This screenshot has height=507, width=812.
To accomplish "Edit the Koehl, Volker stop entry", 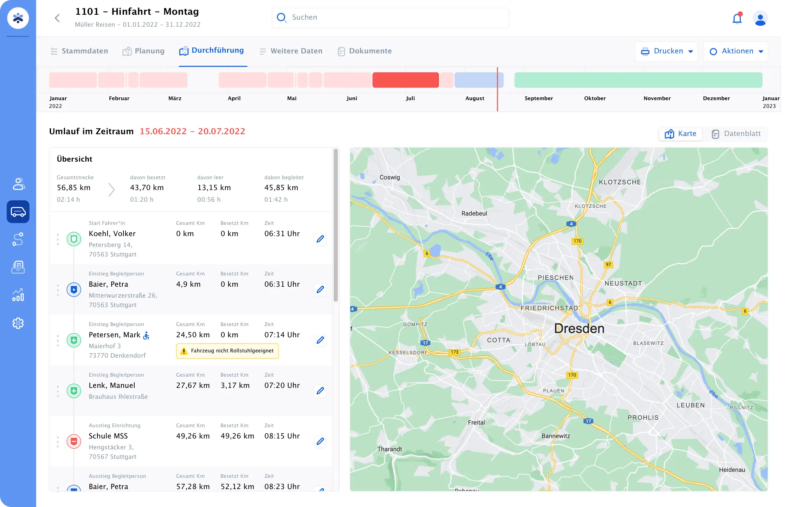I will pos(320,239).
